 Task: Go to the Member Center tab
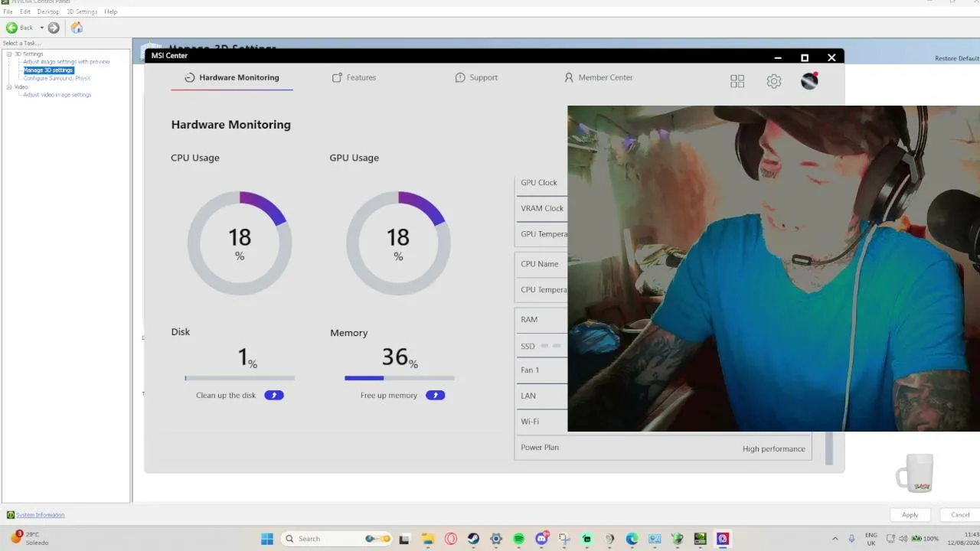(x=599, y=77)
